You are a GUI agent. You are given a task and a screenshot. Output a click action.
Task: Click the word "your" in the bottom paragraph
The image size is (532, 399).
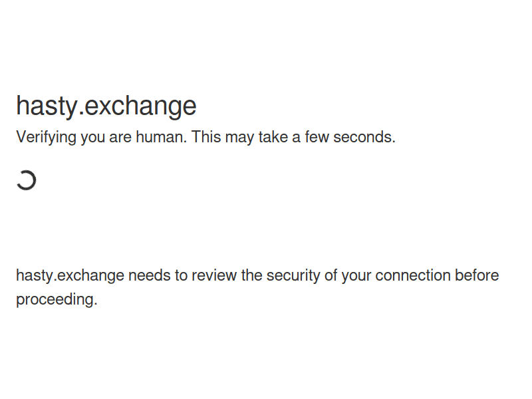click(x=356, y=276)
